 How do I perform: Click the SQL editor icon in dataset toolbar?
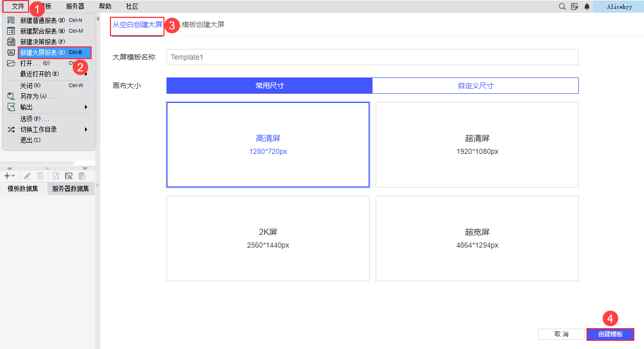(x=68, y=176)
